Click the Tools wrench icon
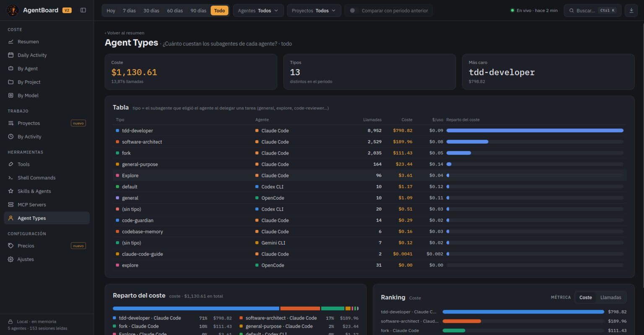 [x=11, y=165]
